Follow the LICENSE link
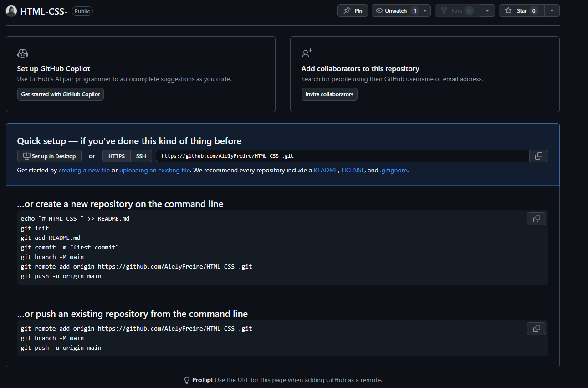 click(353, 170)
